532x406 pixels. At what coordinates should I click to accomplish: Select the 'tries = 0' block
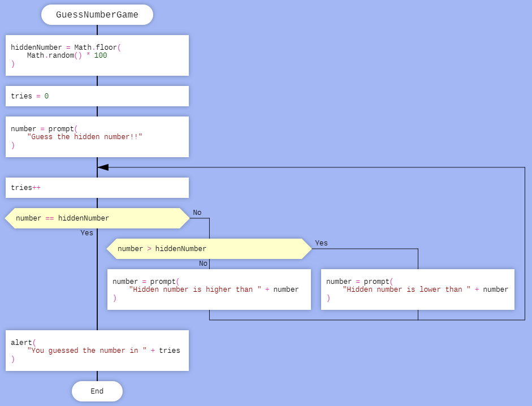pyautogui.click(x=97, y=96)
